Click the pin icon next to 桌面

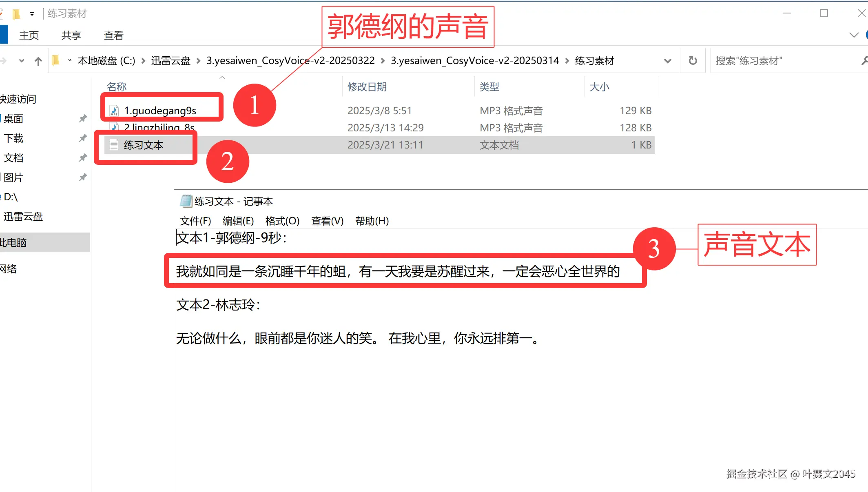pos(83,119)
